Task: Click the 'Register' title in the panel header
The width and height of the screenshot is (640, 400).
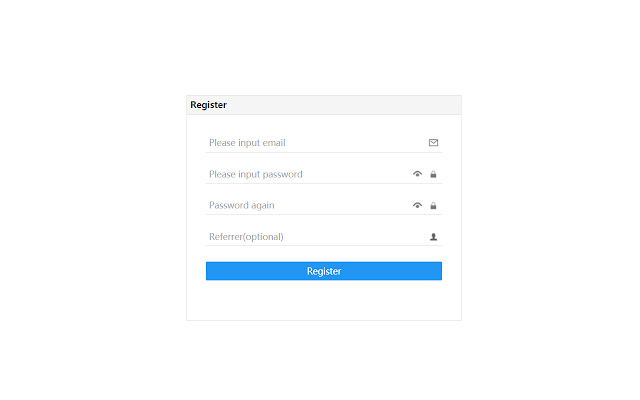Action: 209,105
